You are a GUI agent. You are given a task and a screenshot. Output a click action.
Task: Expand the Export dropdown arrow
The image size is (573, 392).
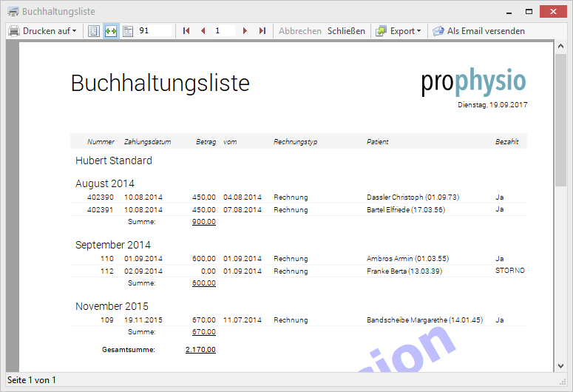pyautogui.click(x=418, y=31)
